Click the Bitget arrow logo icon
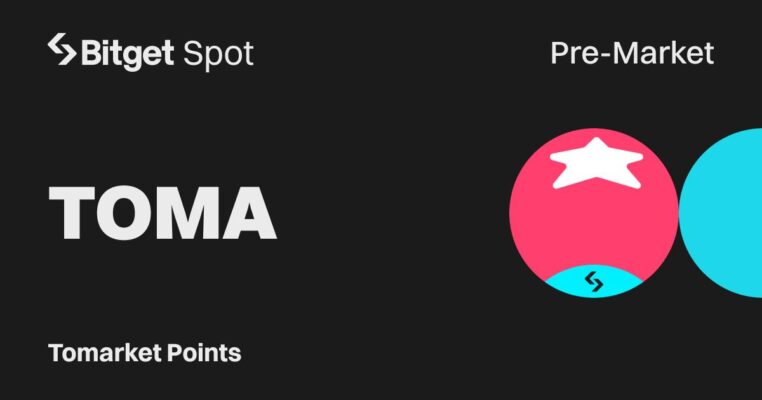 click(x=62, y=51)
